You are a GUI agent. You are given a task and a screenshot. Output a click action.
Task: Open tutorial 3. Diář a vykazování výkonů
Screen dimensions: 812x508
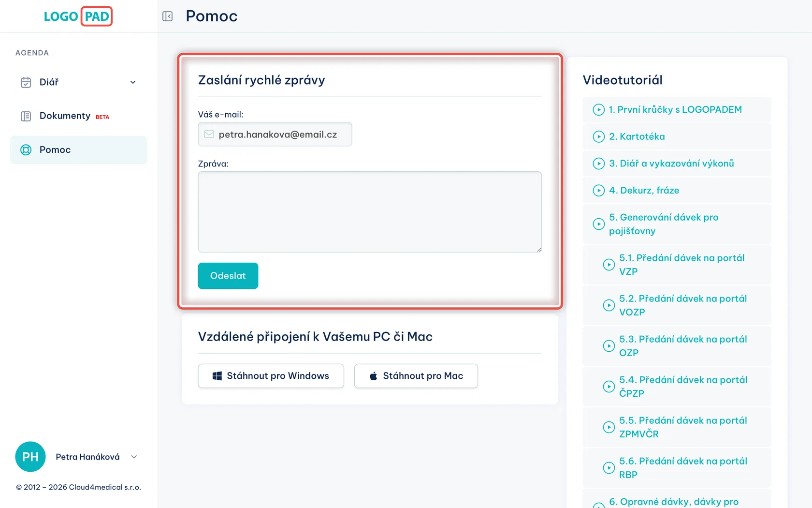[677, 164]
